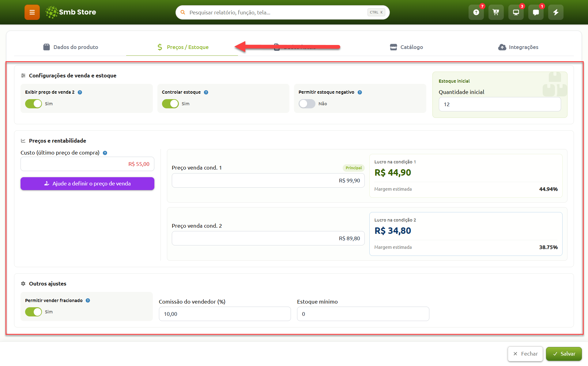Viewport: 588px width, 366px height.
Task: Toggle Exibir preço de venda 2 switch
Action: point(33,104)
